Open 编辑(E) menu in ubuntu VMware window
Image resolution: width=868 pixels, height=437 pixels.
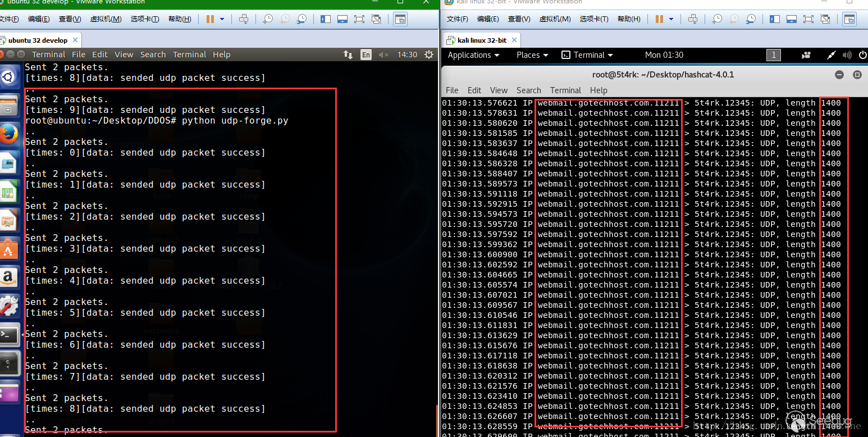coord(39,19)
